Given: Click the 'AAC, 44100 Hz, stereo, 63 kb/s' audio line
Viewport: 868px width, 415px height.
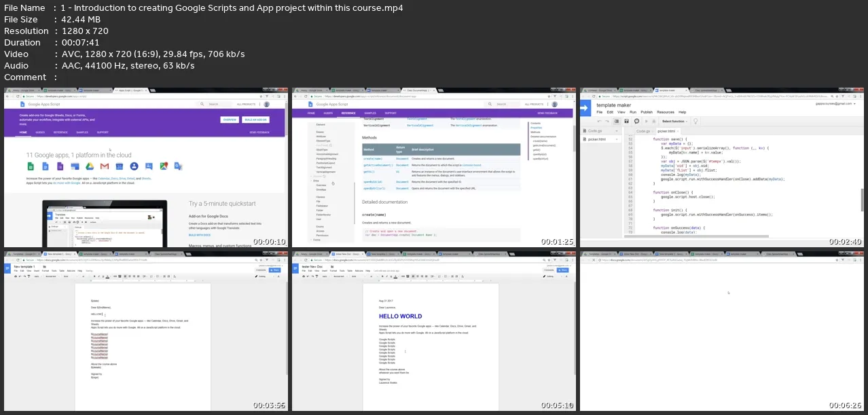Looking at the screenshot, I should 128,65.
